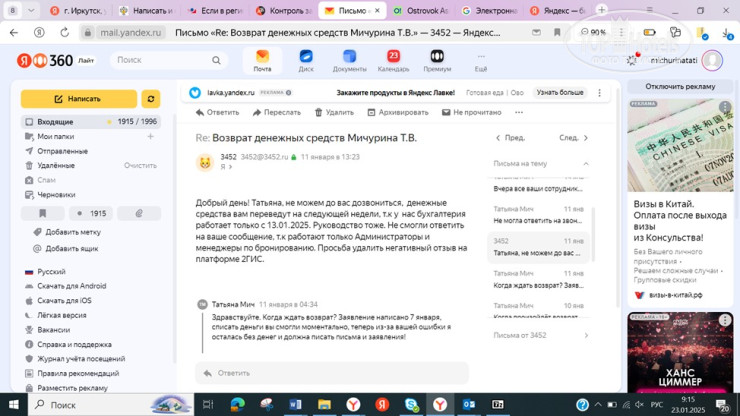740x416 pixels.
Task: Open Word from the Windows taskbar
Action: pos(295,405)
